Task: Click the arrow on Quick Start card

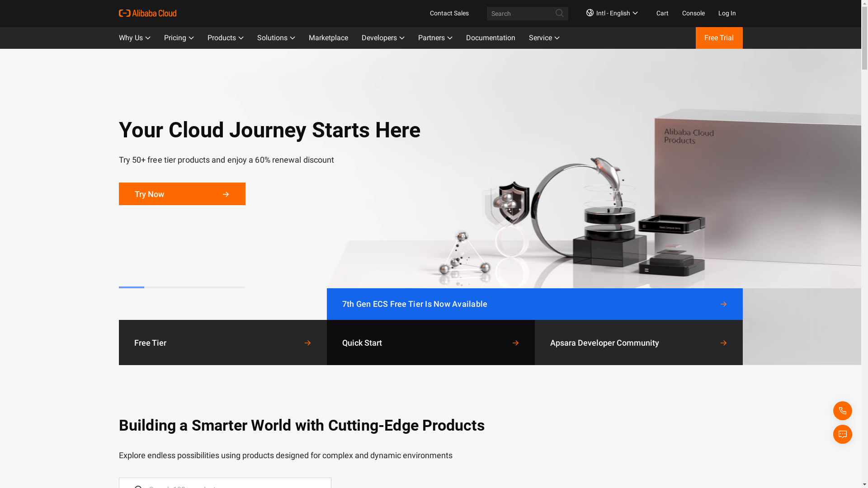Action: tap(515, 343)
